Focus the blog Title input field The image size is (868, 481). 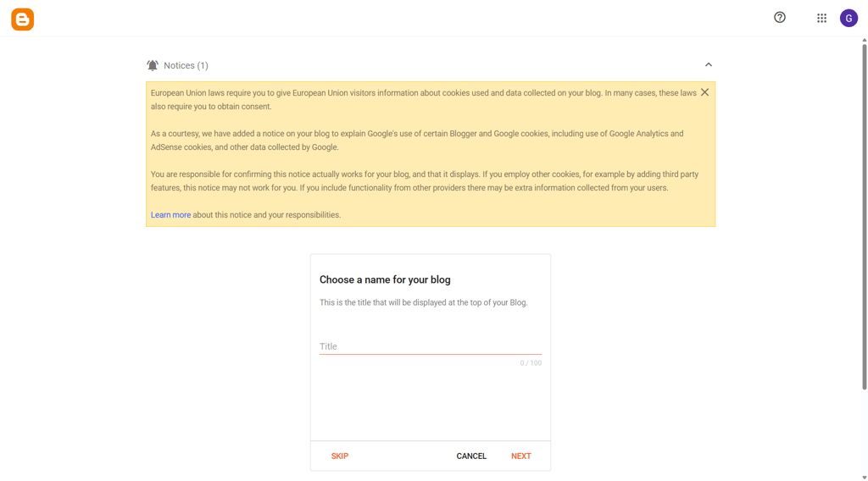(430, 346)
